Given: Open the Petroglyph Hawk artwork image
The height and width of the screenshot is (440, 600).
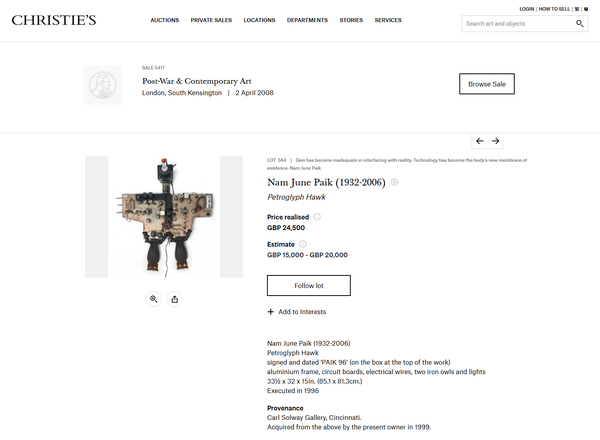Looking at the screenshot, I should pos(164,217).
